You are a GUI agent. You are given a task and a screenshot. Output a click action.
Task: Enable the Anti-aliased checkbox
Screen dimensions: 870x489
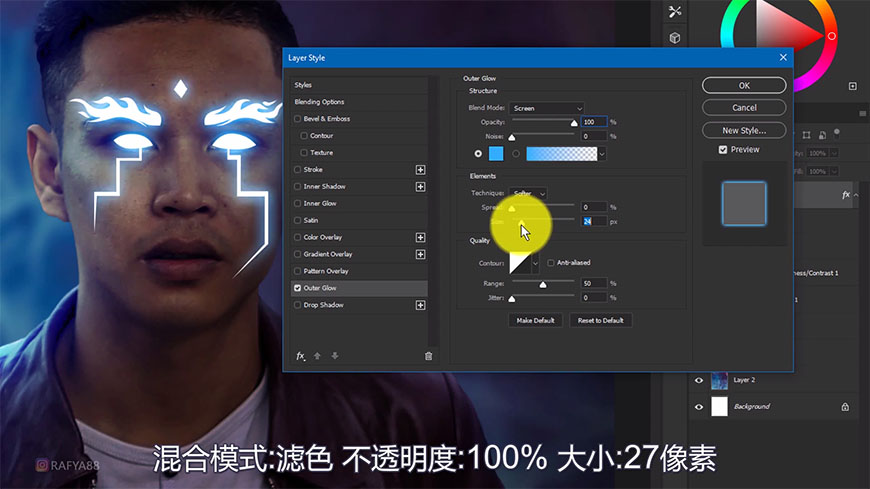click(551, 263)
